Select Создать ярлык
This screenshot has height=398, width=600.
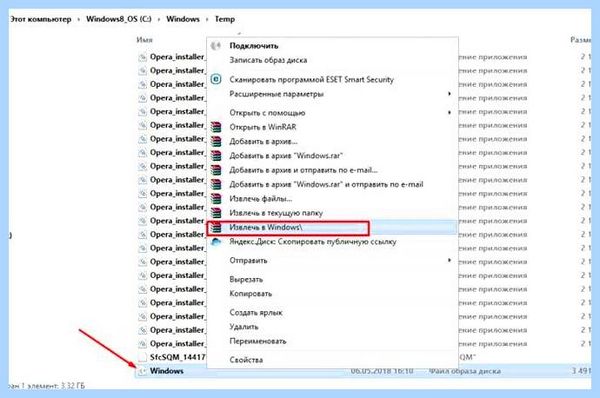click(256, 313)
